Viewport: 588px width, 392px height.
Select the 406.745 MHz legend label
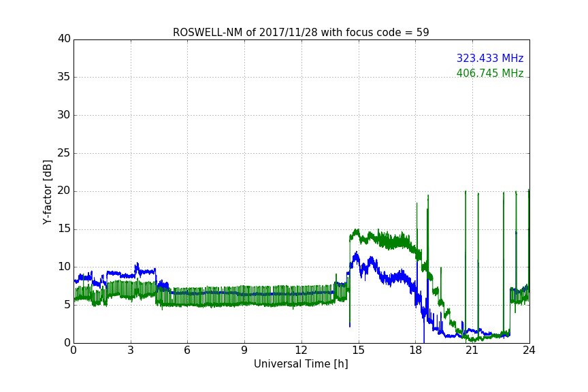pos(490,73)
